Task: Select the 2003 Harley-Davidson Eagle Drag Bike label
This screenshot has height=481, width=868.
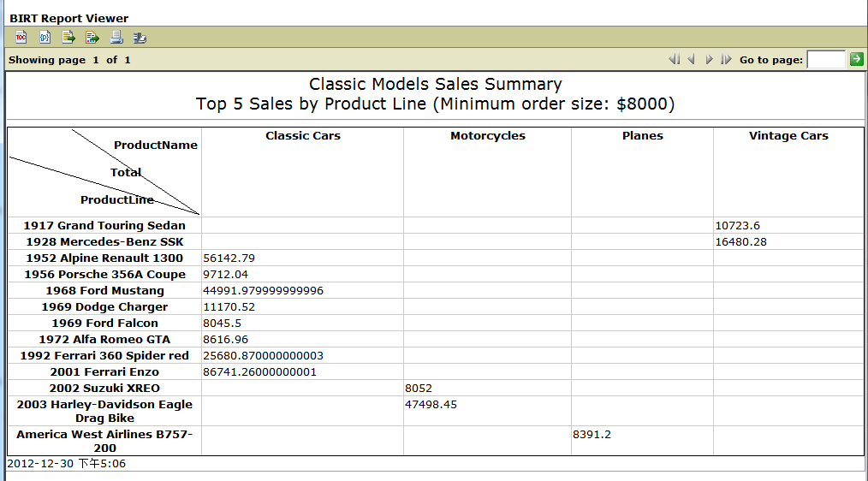Action: pyautogui.click(x=104, y=412)
